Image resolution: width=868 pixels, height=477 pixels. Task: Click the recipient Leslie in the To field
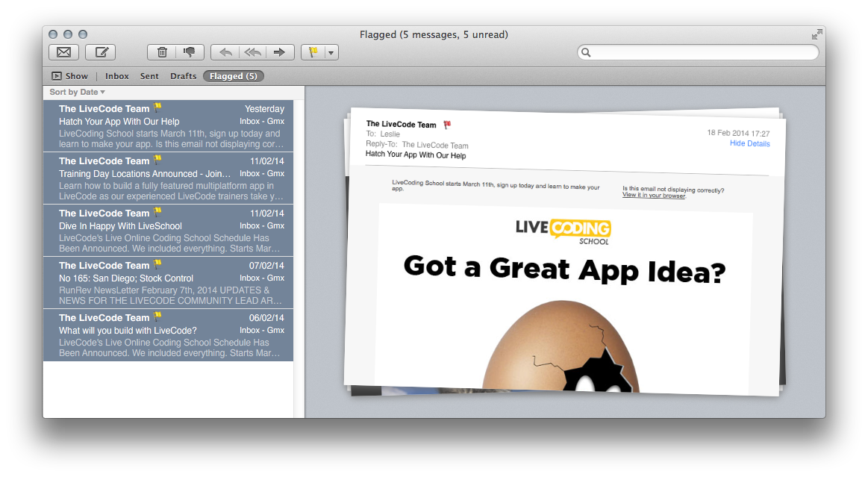pos(390,134)
